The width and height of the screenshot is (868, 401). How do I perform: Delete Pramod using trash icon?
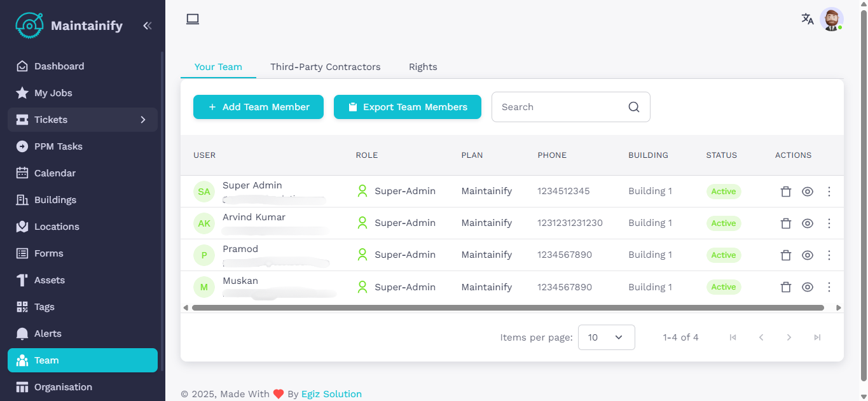[786, 255]
